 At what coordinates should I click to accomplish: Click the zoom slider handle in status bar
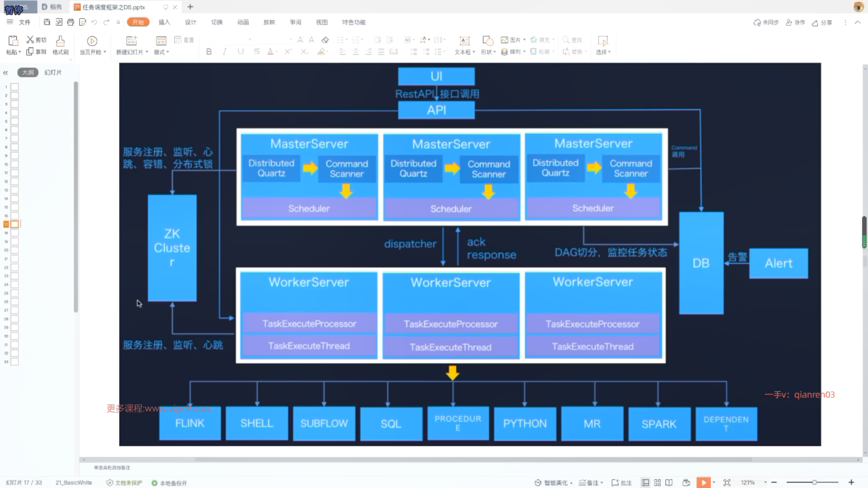click(x=814, y=483)
